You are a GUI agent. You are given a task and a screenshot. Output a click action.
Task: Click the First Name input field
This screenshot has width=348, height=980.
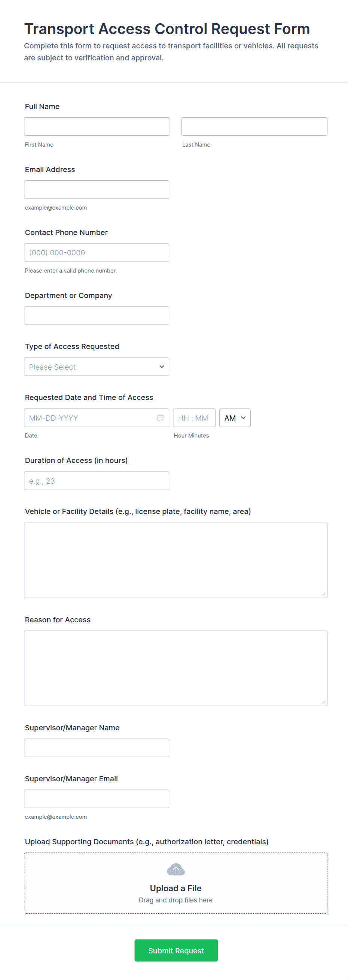pyautogui.click(x=97, y=126)
